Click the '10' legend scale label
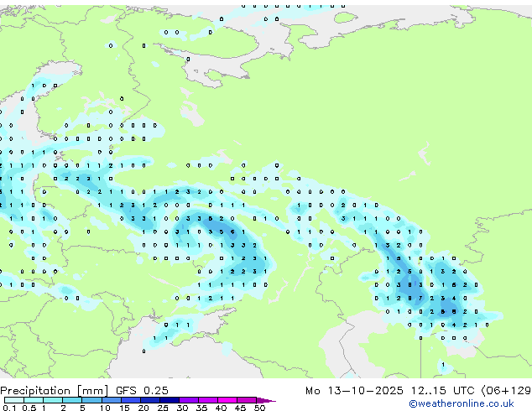 (x=105, y=408)
